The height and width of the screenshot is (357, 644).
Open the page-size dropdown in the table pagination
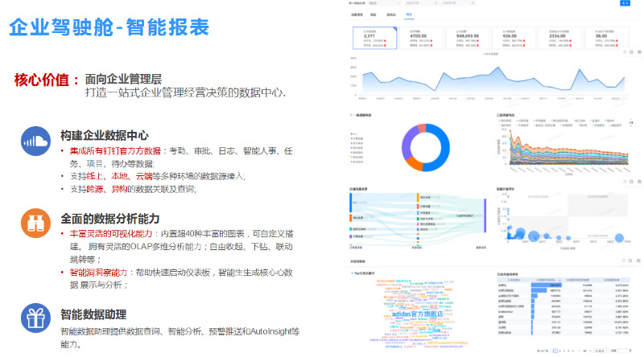pos(601,351)
